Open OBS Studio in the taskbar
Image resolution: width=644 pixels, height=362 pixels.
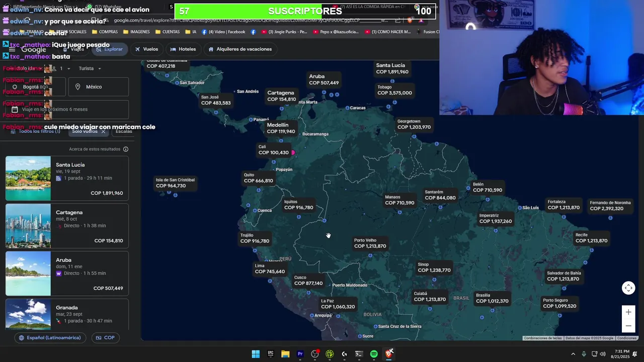tap(315, 354)
